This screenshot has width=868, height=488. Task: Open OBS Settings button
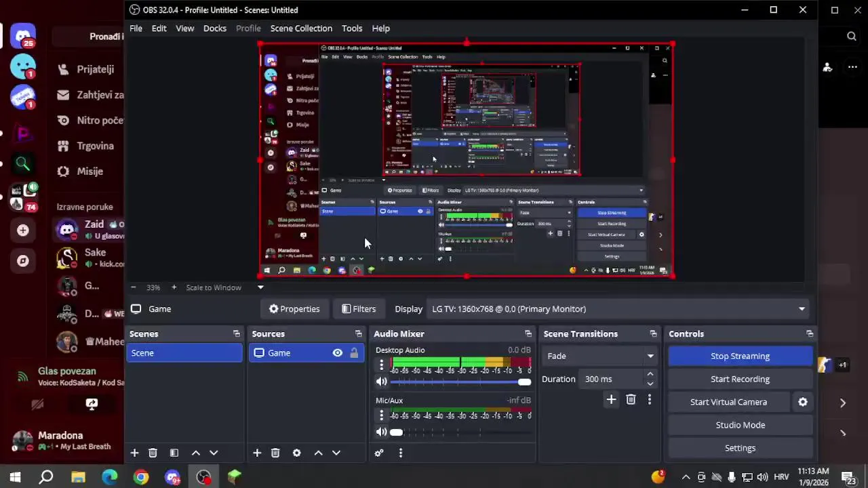tap(740, 448)
